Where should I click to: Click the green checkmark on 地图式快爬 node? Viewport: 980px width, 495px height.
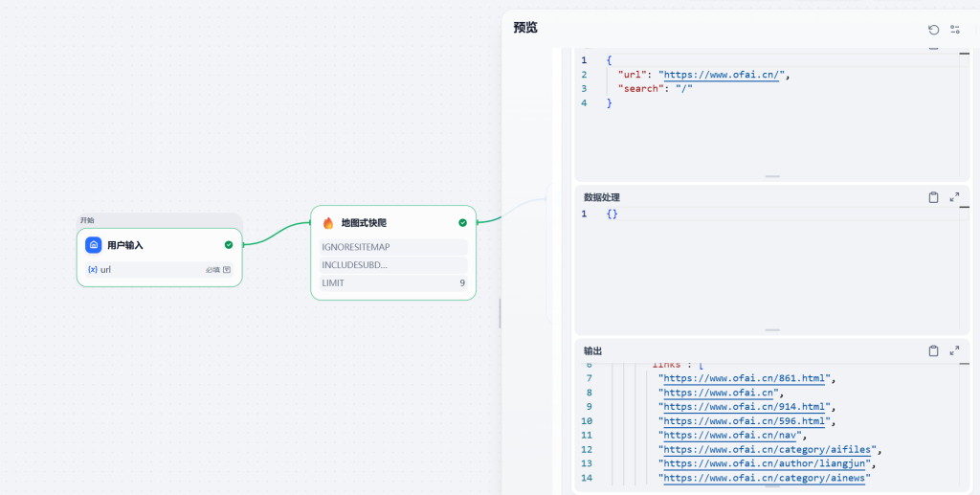pyautogui.click(x=462, y=223)
